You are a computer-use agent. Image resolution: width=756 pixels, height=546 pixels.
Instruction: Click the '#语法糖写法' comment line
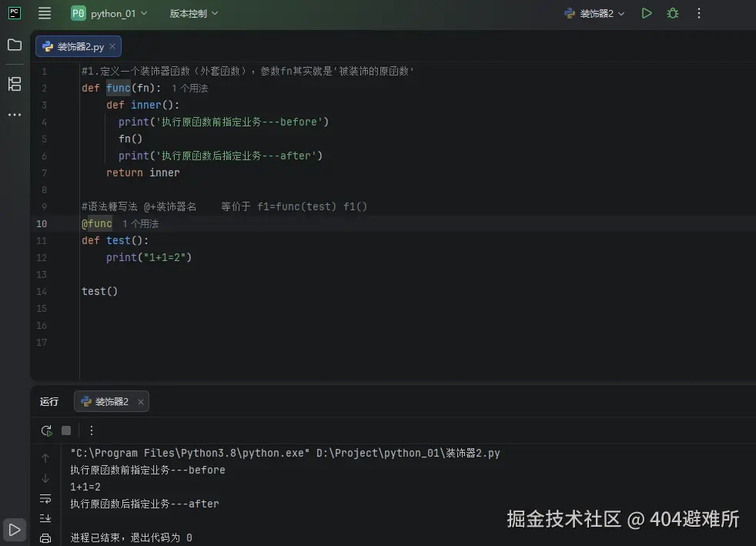coord(224,206)
